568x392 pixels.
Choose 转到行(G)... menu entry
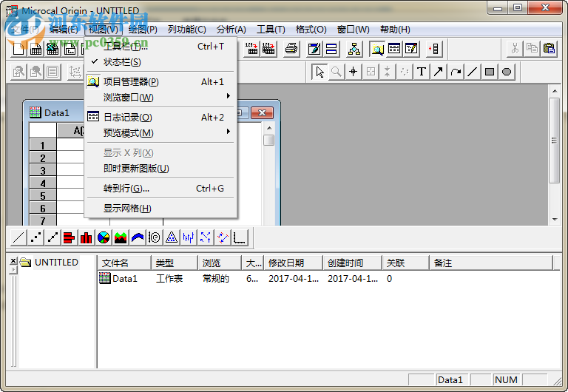pyautogui.click(x=160, y=189)
